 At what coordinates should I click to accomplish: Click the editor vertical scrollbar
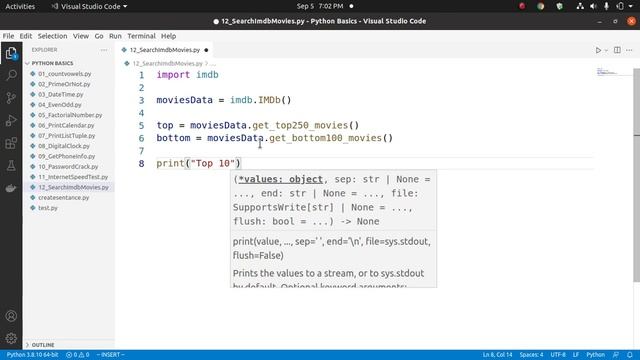(636, 175)
